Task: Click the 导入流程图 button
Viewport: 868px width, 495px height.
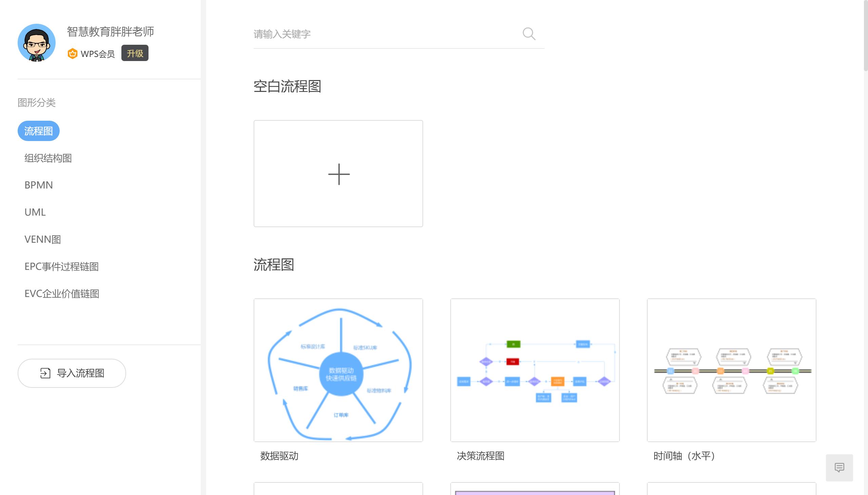Action: click(x=72, y=373)
